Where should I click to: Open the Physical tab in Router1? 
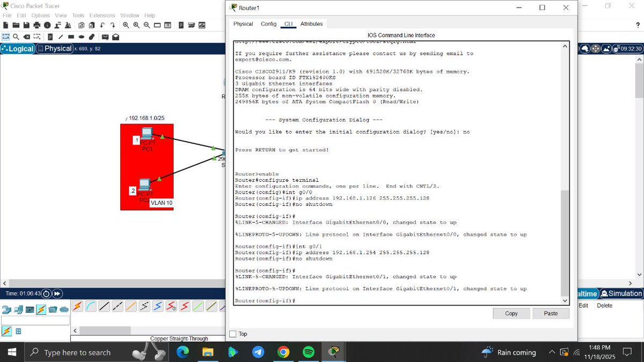[243, 24]
